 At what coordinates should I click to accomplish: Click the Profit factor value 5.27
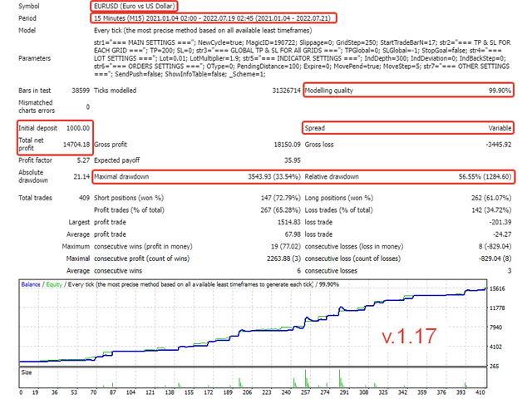click(x=83, y=160)
